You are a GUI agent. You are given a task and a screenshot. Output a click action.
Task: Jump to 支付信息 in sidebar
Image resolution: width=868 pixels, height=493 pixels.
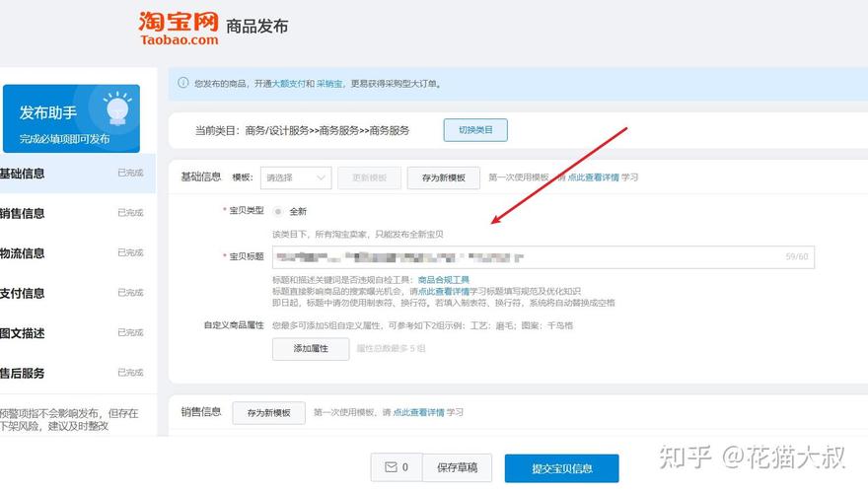(24, 293)
